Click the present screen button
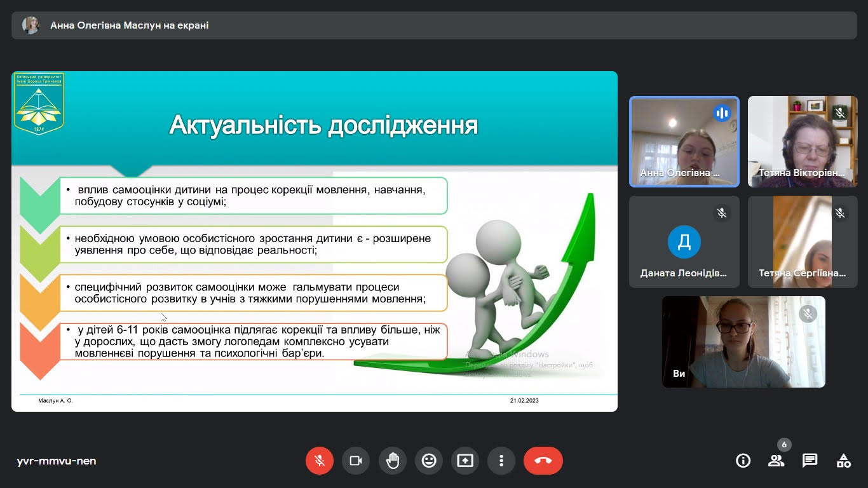868x488 pixels. pyautogui.click(x=465, y=461)
